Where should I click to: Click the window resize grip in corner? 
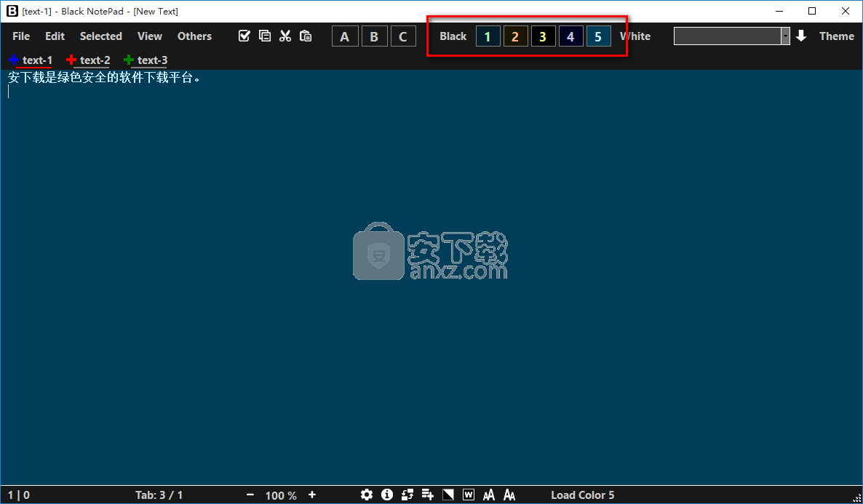pos(857,498)
